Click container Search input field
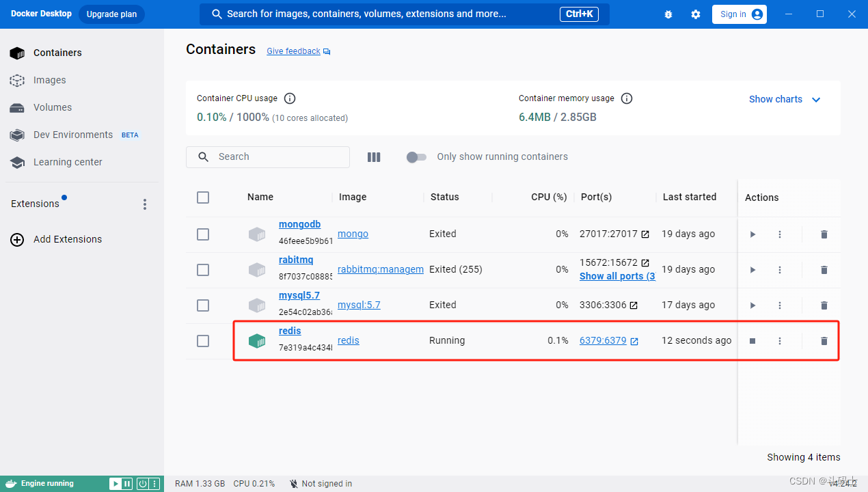The width and height of the screenshot is (868, 492). (268, 157)
